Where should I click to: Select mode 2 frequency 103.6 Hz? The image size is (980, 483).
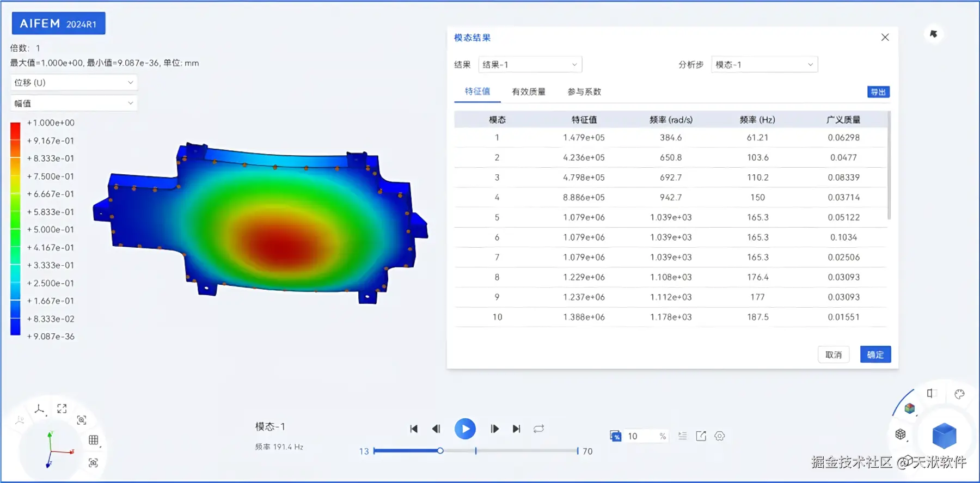757,157
